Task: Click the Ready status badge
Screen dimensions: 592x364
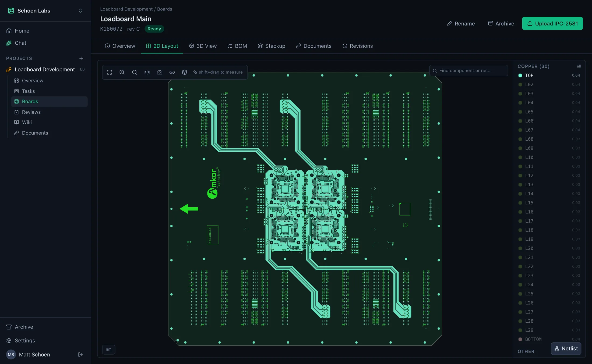Action: pos(154,29)
